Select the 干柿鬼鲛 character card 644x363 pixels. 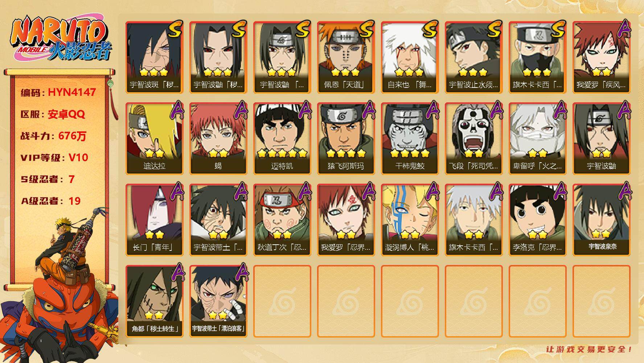point(410,138)
